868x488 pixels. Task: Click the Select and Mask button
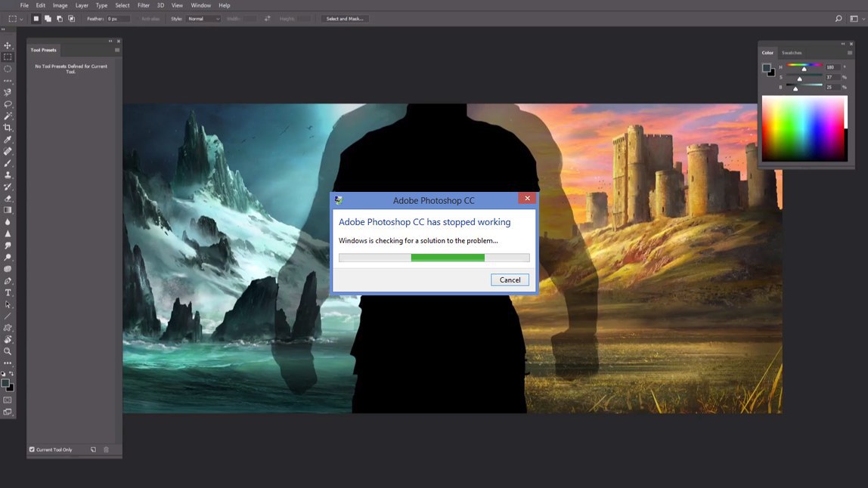click(x=345, y=19)
